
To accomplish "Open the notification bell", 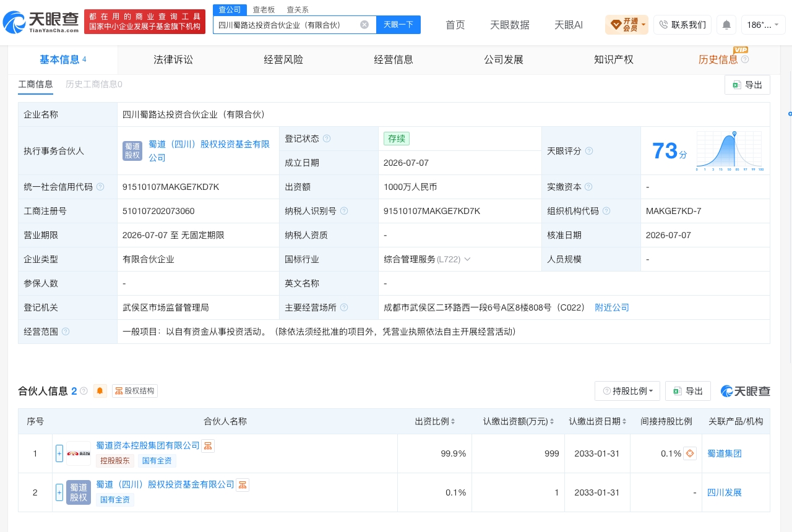I will 726,25.
